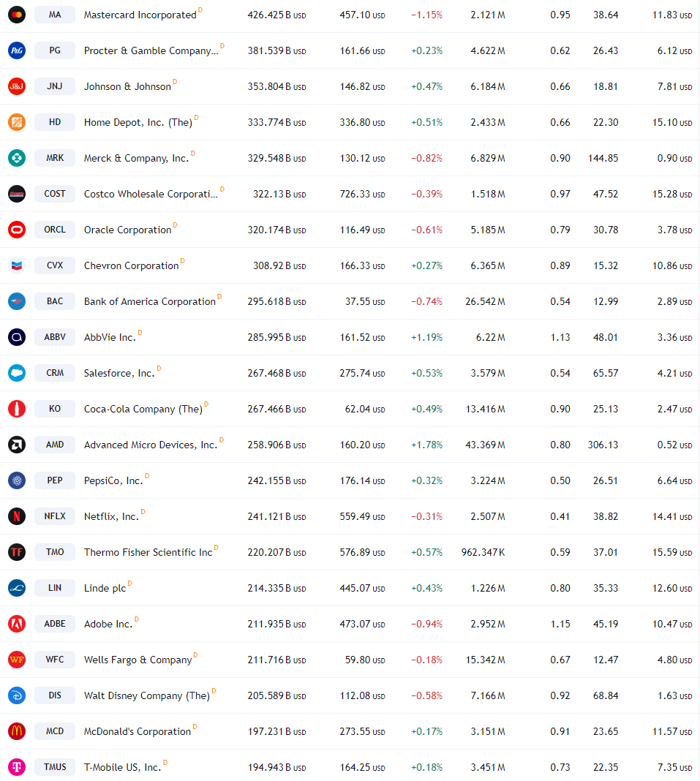Select the 15.342 M Wells Fargo volume
700x781 pixels.
485,660
